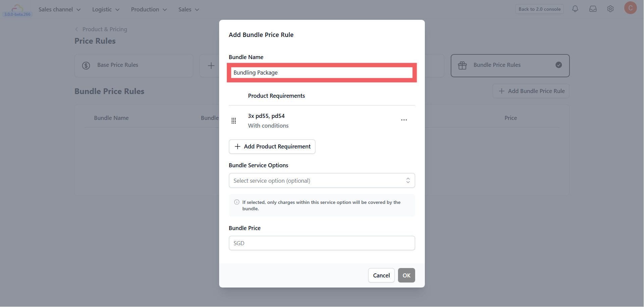This screenshot has width=644, height=307.
Task: Click Add Product Requirement button
Action: pyautogui.click(x=272, y=146)
